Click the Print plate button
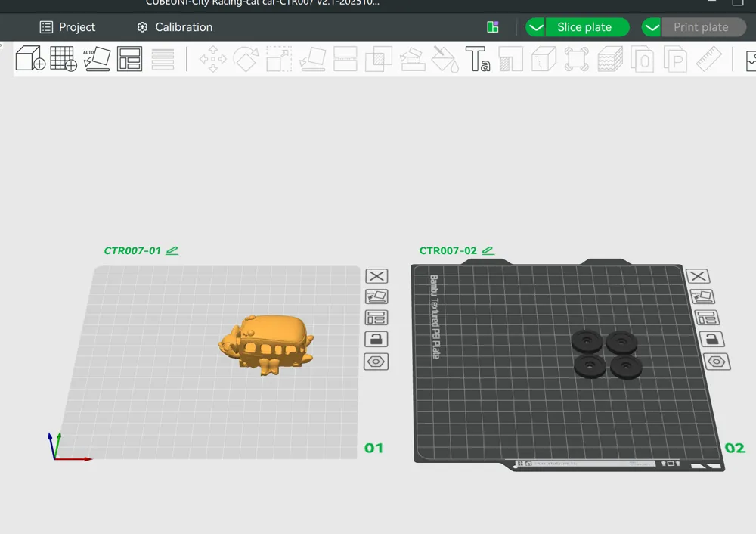 click(703, 27)
